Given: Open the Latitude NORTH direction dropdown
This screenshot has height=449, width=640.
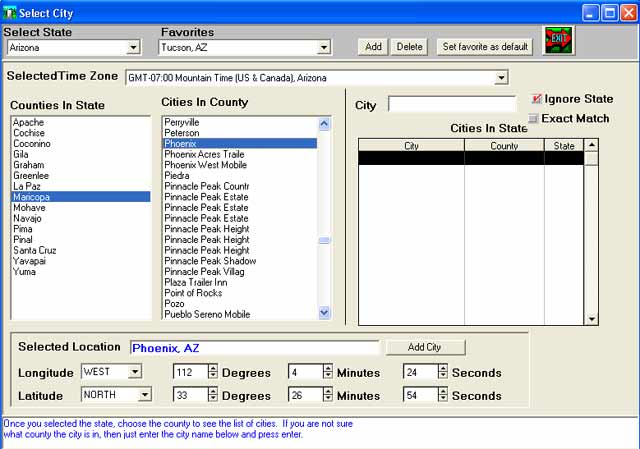Looking at the screenshot, I should (x=145, y=395).
